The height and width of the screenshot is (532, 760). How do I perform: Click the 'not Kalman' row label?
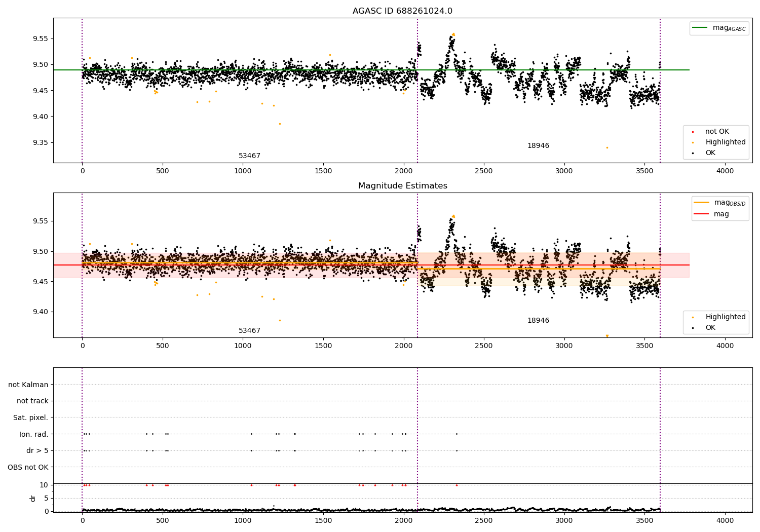point(28,385)
